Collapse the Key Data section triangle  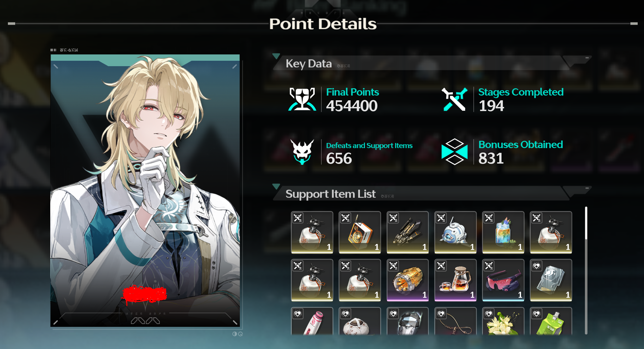pos(276,56)
